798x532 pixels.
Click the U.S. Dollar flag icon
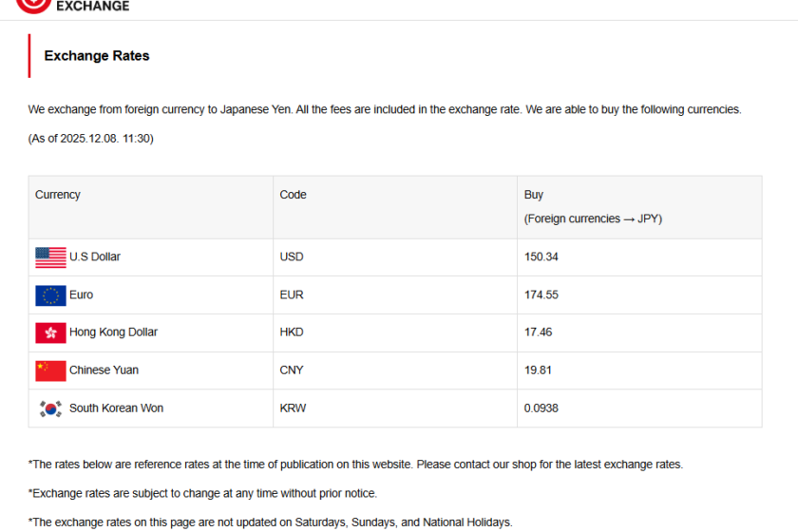pos(50,256)
